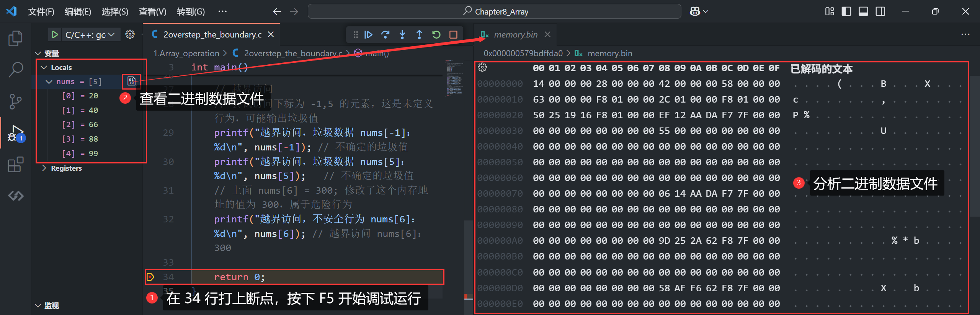Select variable [4] = 99

80,153
